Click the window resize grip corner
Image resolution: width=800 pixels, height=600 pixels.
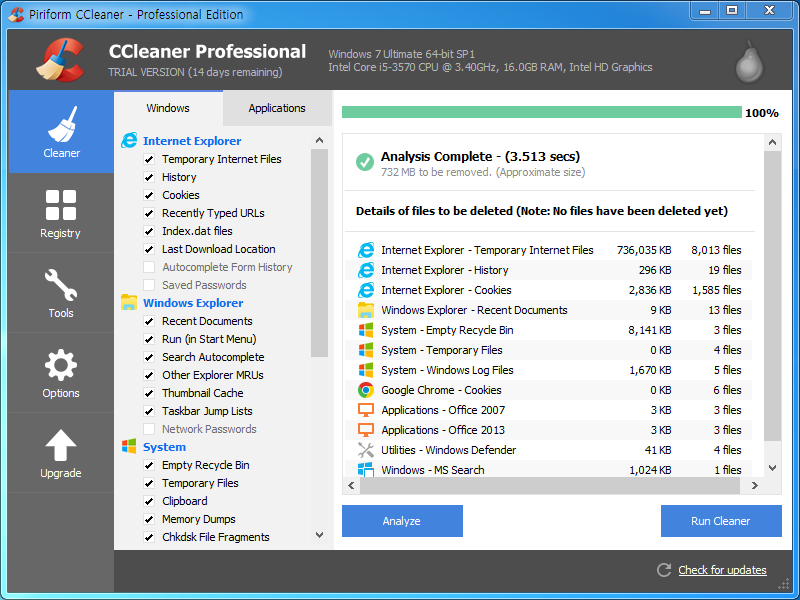click(x=783, y=585)
